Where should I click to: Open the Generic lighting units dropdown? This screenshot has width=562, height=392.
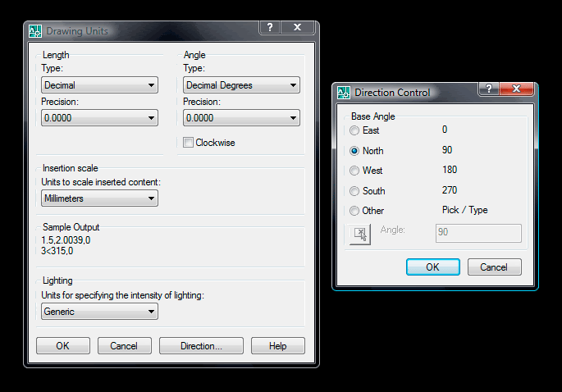pos(99,312)
